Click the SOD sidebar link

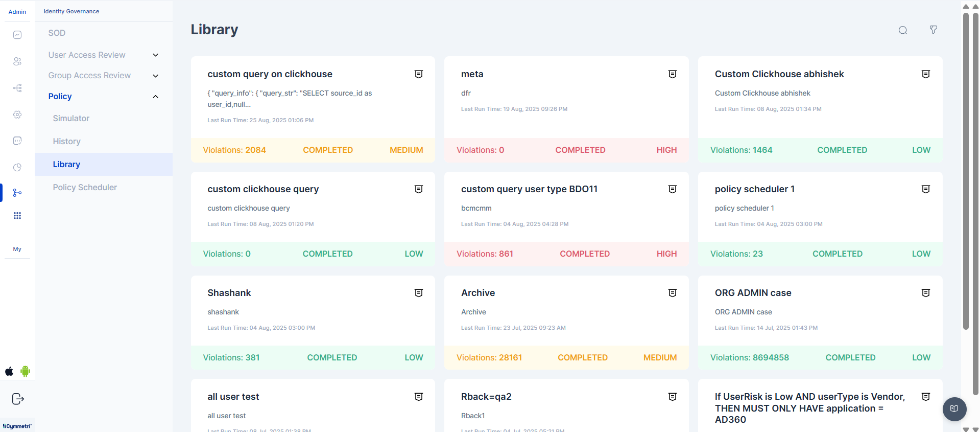click(57, 33)
